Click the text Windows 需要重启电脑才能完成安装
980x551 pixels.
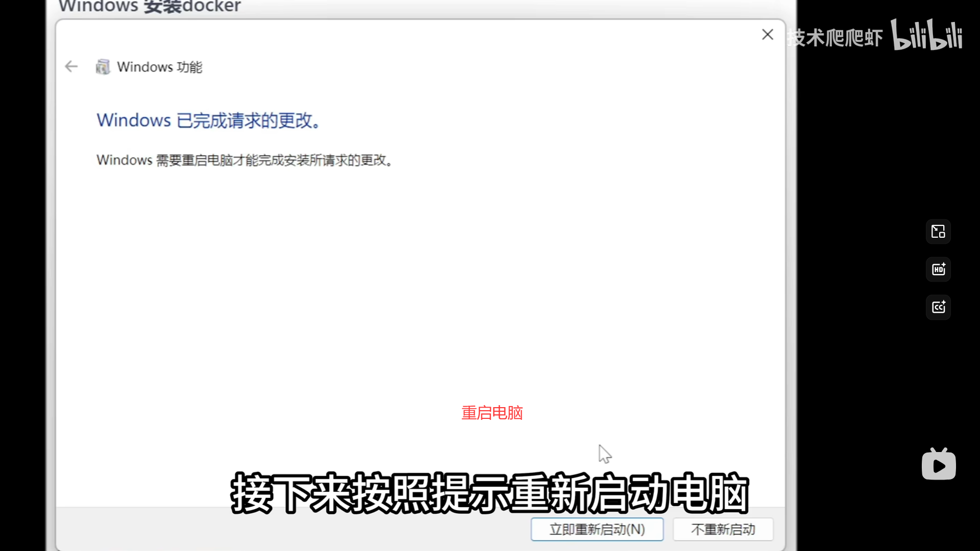click(x=244, y=160)
